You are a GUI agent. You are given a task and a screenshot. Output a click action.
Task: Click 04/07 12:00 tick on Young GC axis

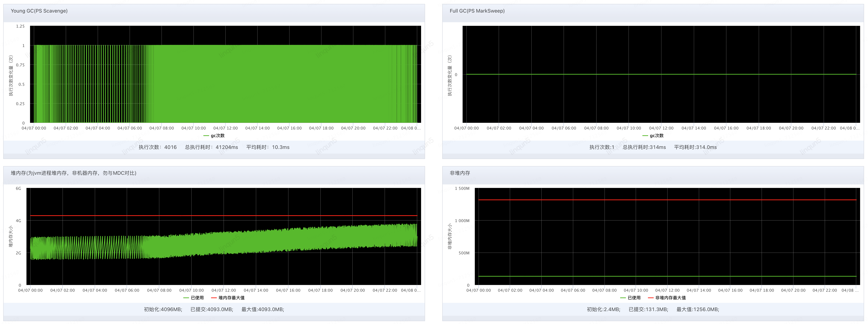[x=225, y=128]
